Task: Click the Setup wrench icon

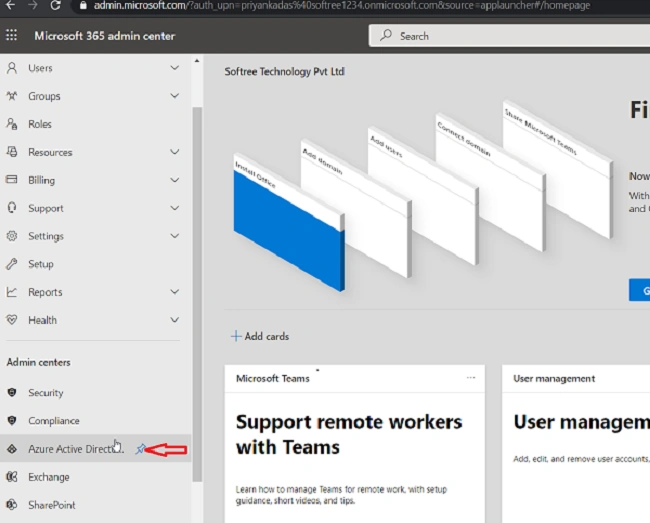Action: tap(12, 264)
